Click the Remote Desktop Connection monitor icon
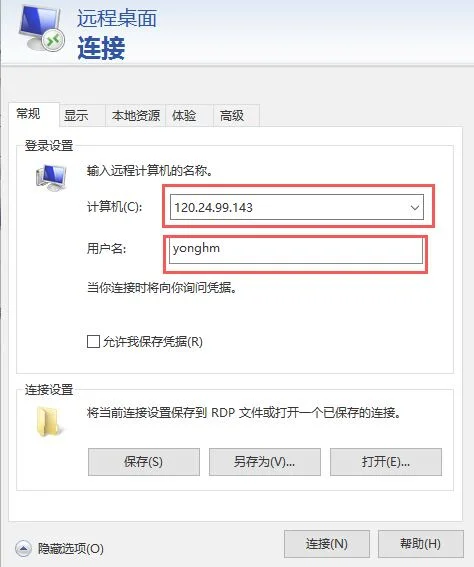The width and height of the screenshot is (474, 567). tap(42, 29)
